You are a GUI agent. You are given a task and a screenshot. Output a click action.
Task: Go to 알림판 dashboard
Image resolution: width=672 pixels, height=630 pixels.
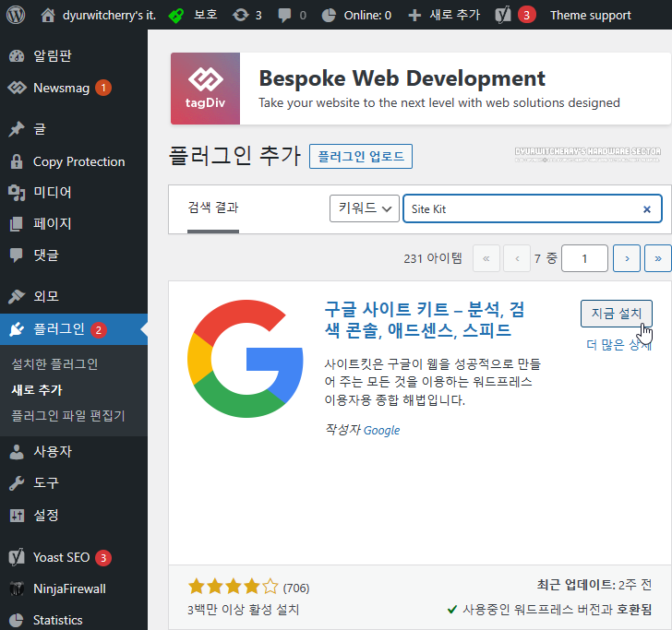pyautogui.click(x=53, y=55)
